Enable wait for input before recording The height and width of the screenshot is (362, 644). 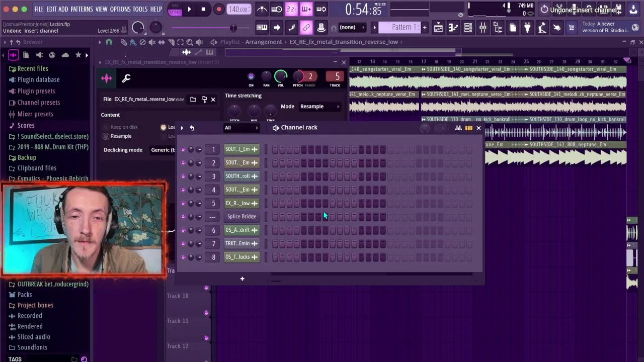tap(277, 9)
